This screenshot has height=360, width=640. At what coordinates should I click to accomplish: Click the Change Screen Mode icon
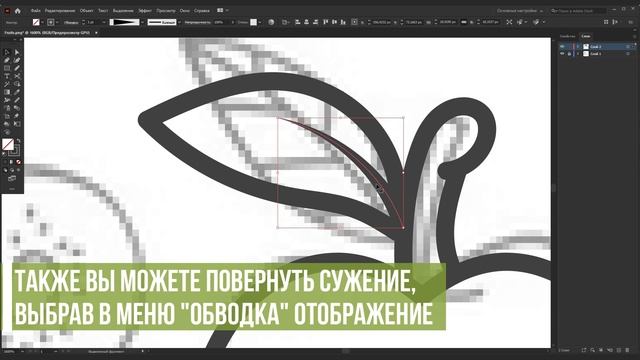12,178
